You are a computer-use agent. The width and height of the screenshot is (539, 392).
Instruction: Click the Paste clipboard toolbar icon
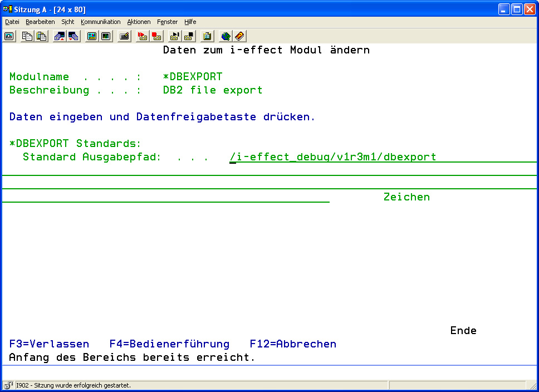(x=41, y=36)
